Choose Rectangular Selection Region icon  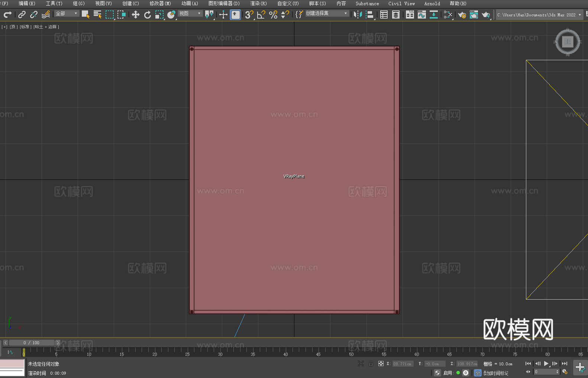coord(109,14)
